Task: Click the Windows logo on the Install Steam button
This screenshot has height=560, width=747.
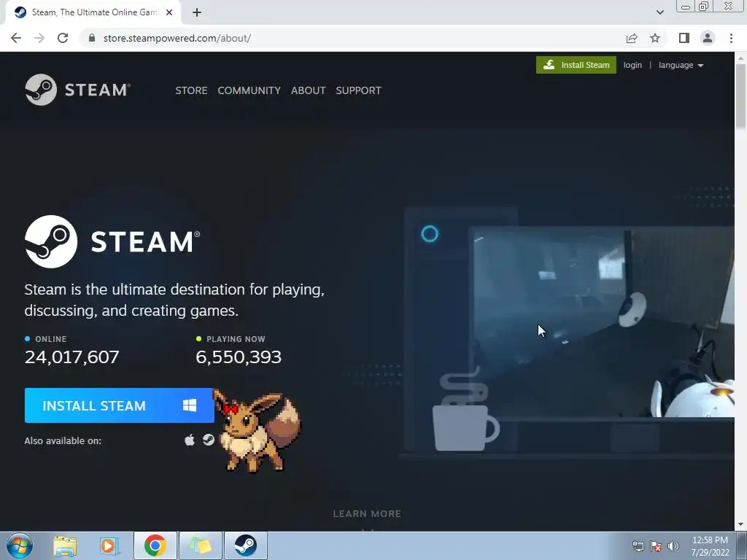Action: pos(190,405)
